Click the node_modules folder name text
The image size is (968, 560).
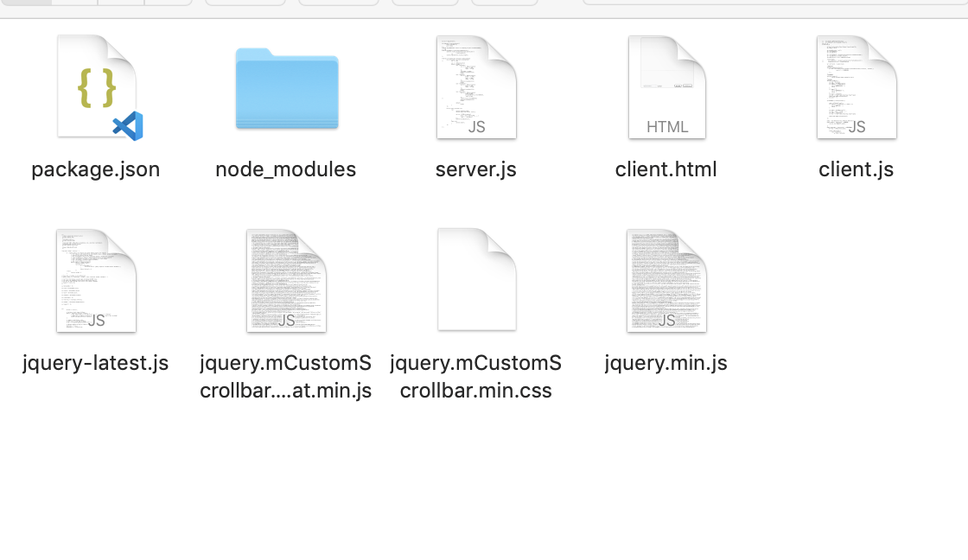pyautogui.click(x=285, y=169)
